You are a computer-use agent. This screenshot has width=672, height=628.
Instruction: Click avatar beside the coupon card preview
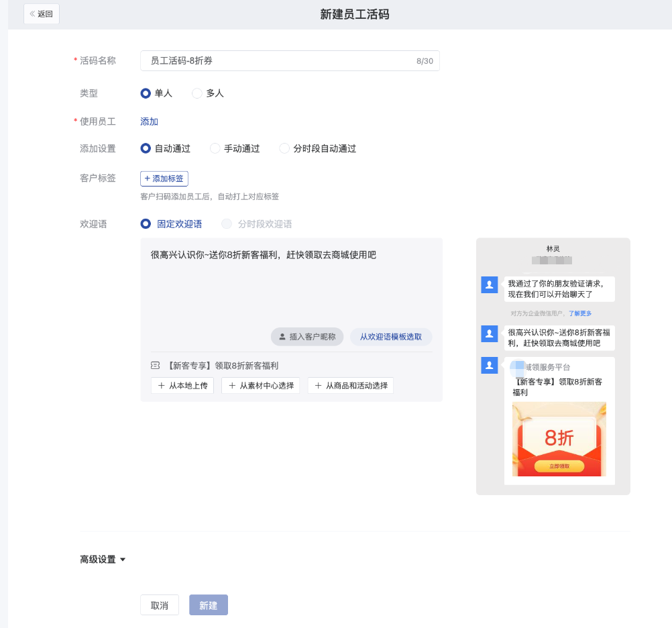[x=490, y=365]
